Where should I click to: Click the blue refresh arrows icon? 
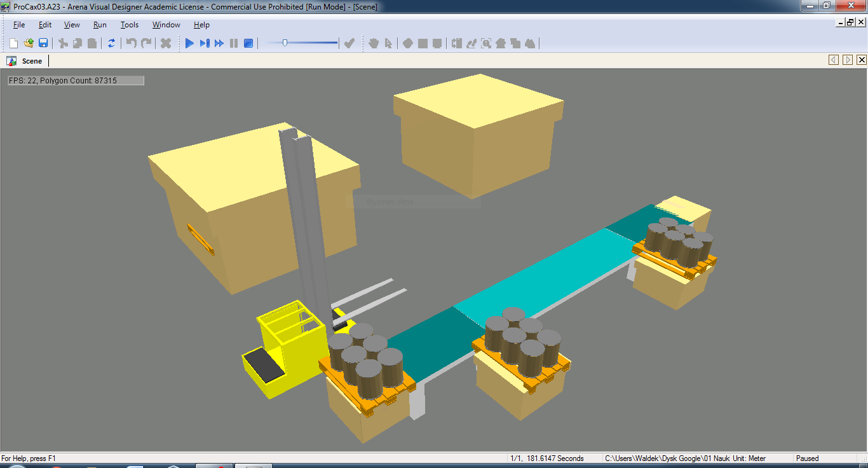pyautogui.click(x=111, y=43)
